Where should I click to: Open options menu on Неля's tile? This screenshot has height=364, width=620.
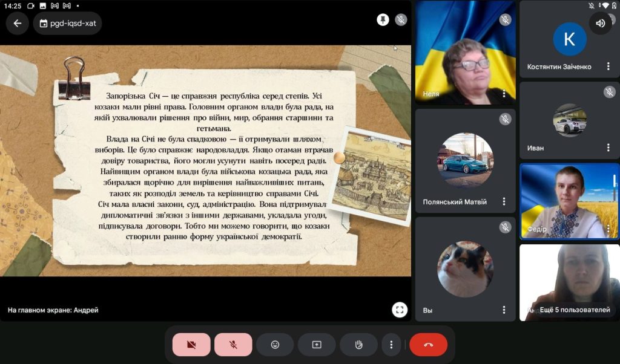pyautogui.click(x=504, y=94)
